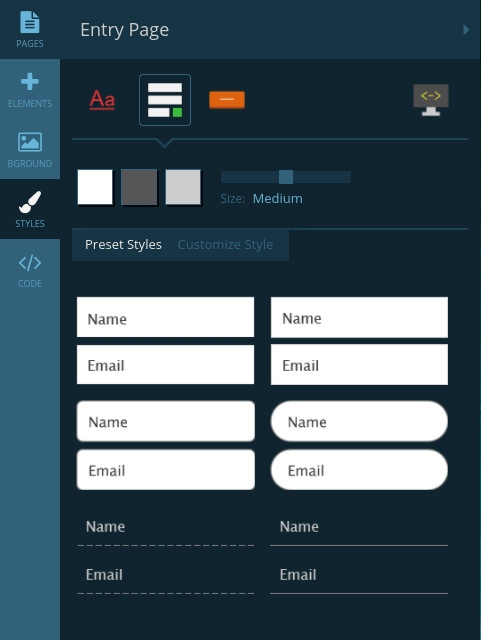Viewport: 481px width, 640px height.
Task: Select pill-shaped Name field preset
Action: pos(359,421)
